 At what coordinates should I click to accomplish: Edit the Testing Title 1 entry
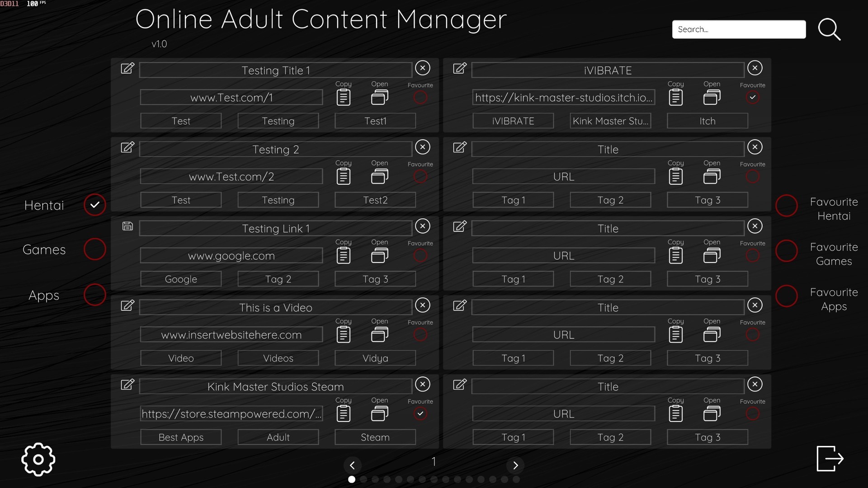(128, 69)
